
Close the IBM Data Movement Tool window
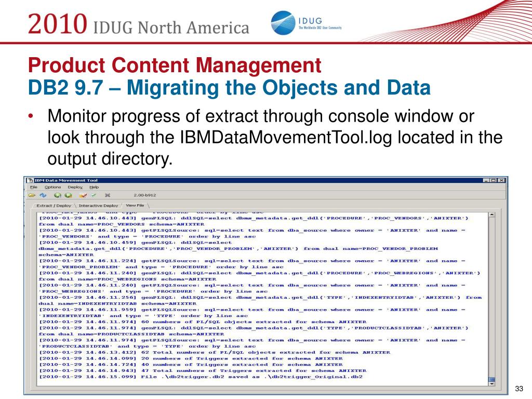tap(501, 180)
